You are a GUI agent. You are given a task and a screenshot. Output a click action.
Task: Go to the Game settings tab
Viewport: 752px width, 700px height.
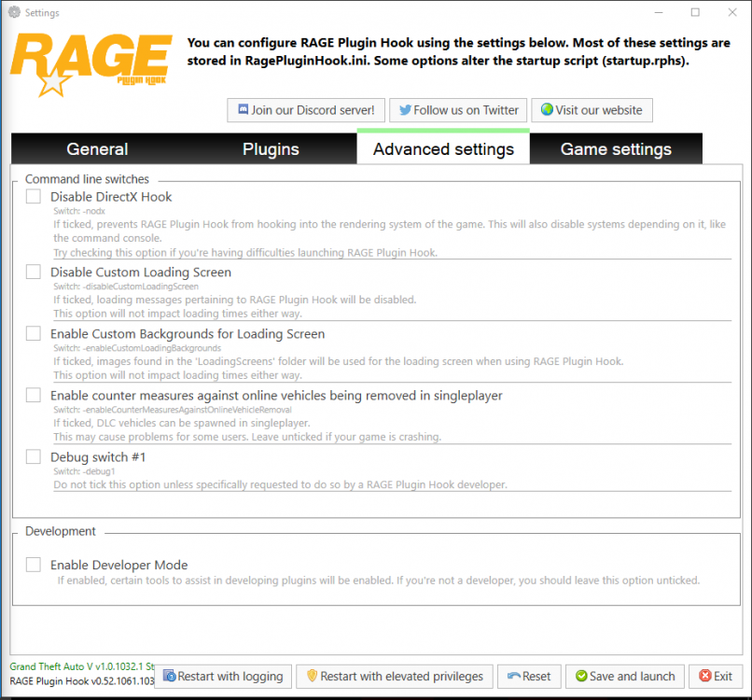tap(616, 148)
